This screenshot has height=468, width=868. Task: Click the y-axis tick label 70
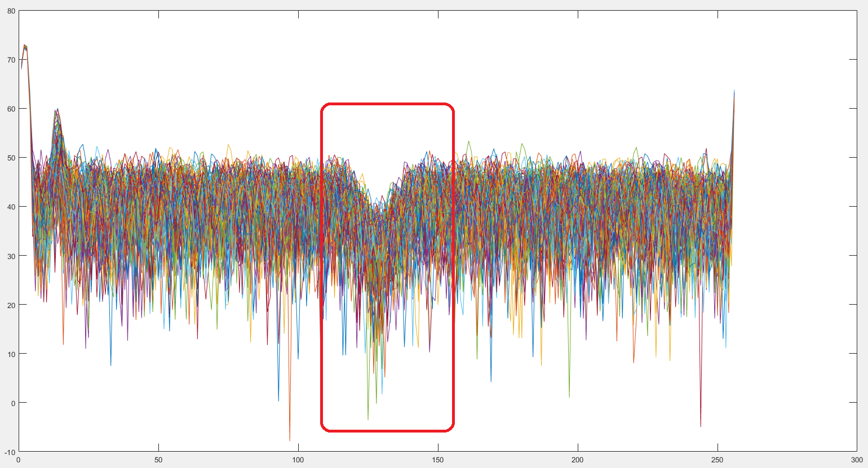(x=11, y=60)
